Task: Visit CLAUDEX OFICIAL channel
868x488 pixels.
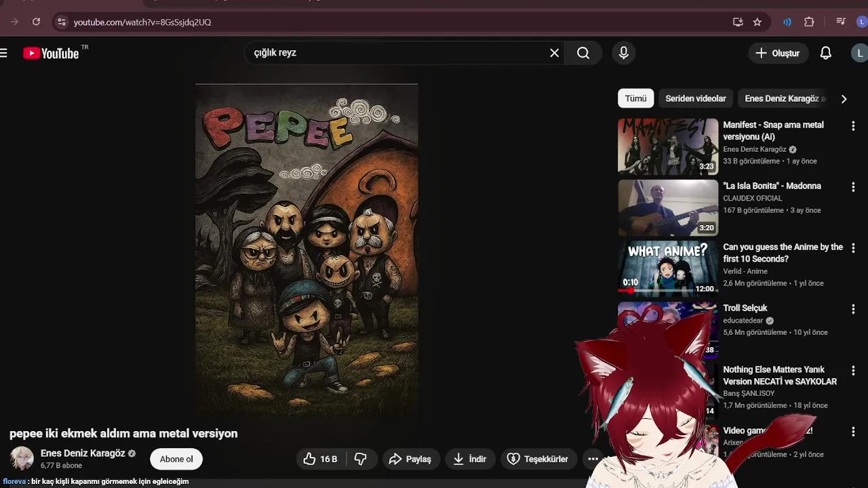Action: pyautogui.click(x=752, y=198)
